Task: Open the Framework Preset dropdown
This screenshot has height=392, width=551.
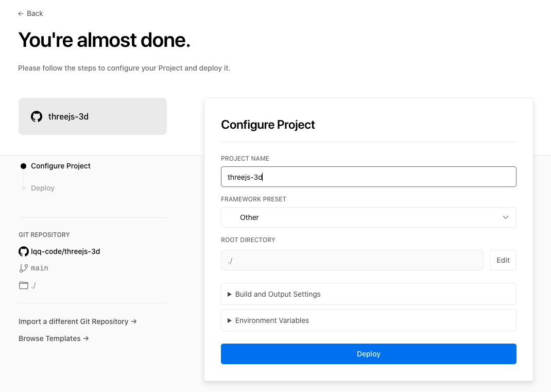Action: 368,217
